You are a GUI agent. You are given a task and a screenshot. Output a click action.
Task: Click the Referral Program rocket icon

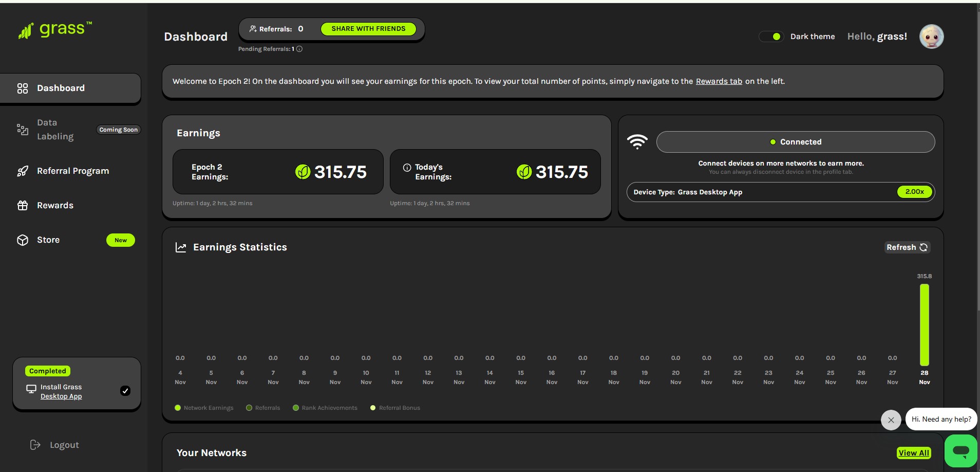coord(23,171)
